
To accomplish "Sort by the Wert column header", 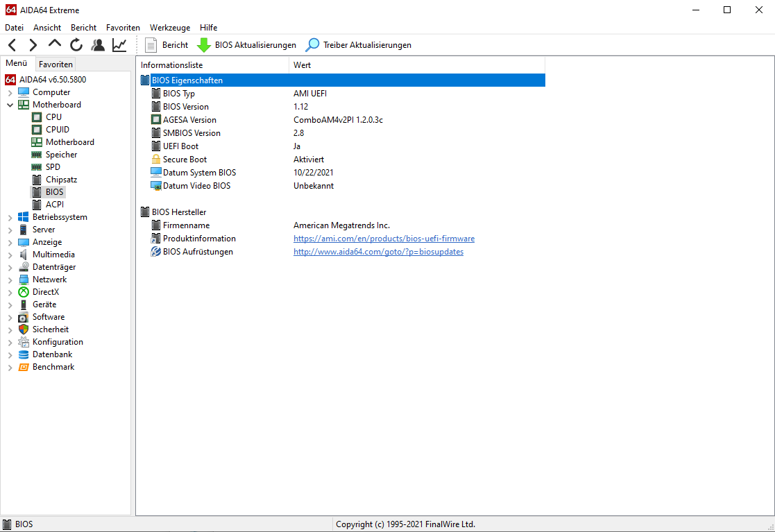I will tap(417, 65).
